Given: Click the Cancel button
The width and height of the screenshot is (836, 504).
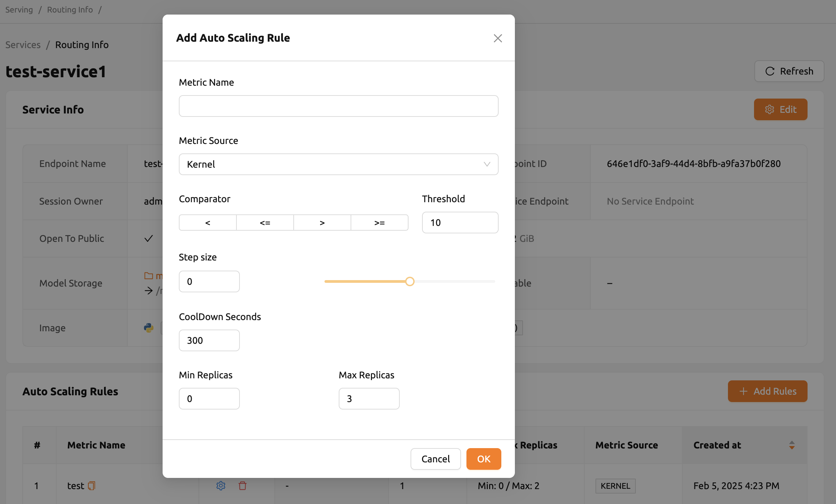Looking at the screenshot, I should click(x=435, y=459).
